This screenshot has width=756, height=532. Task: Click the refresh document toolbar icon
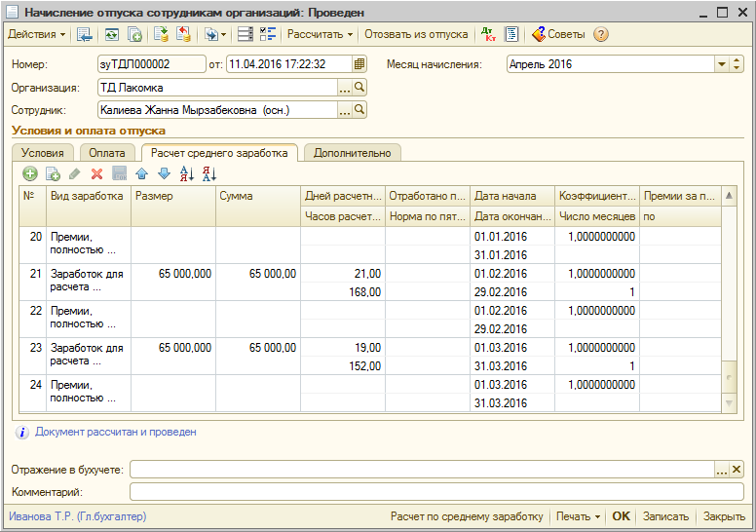pos(112,34)
